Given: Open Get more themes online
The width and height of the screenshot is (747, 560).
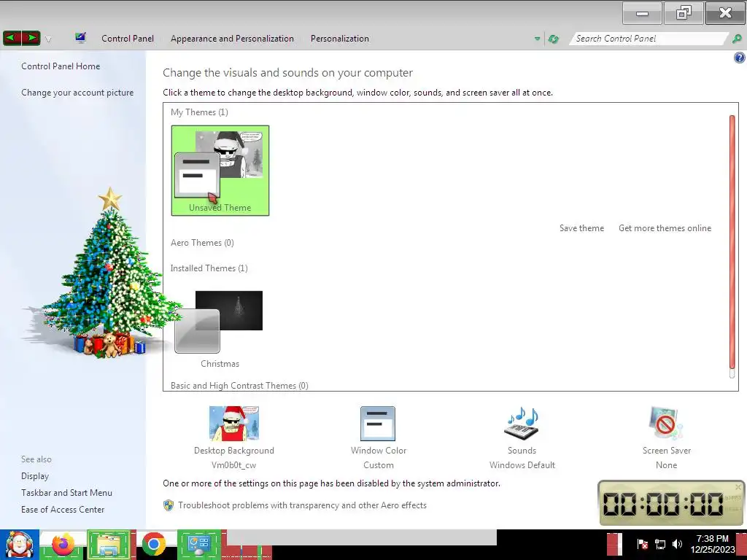Looking at the screenshot, I should coord(665,228).
